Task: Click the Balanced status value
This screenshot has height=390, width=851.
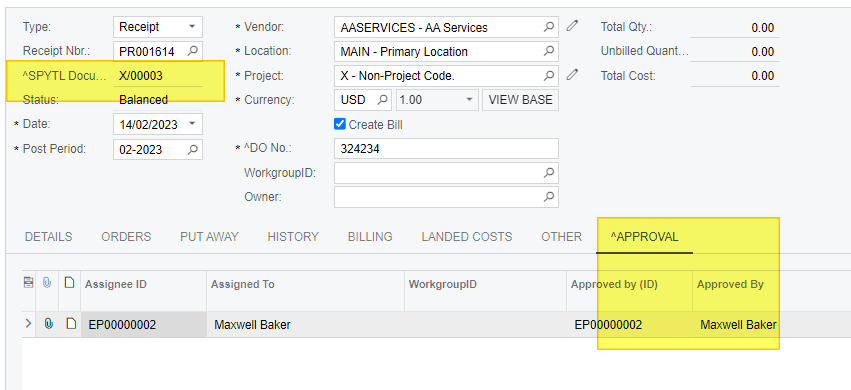Action: click(x=143, y=100)
